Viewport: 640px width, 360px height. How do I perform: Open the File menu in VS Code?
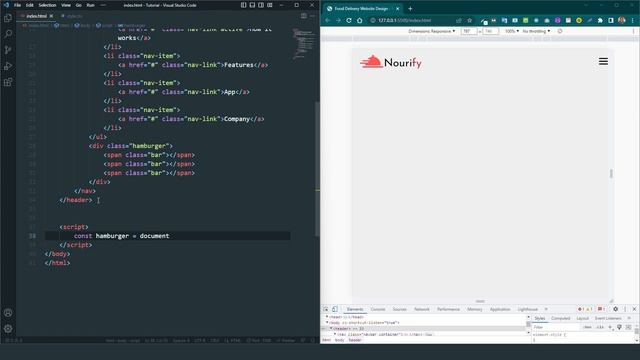(x=17, y=5)
